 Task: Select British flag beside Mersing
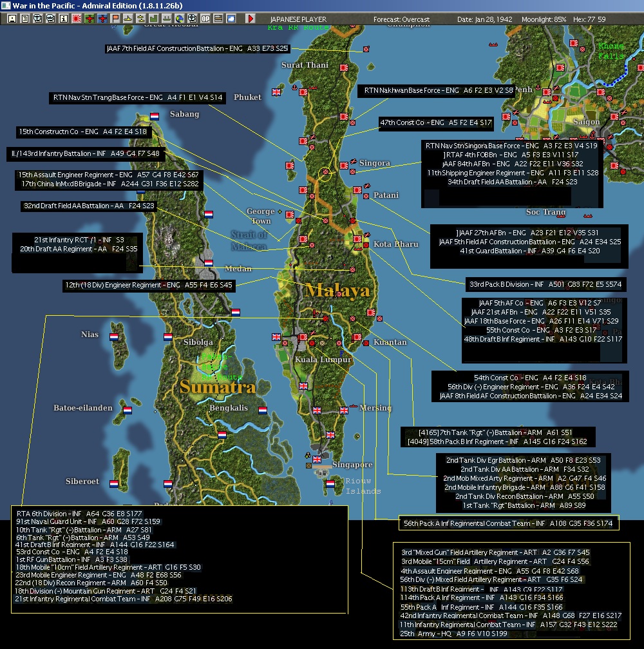tap(344, 411)
